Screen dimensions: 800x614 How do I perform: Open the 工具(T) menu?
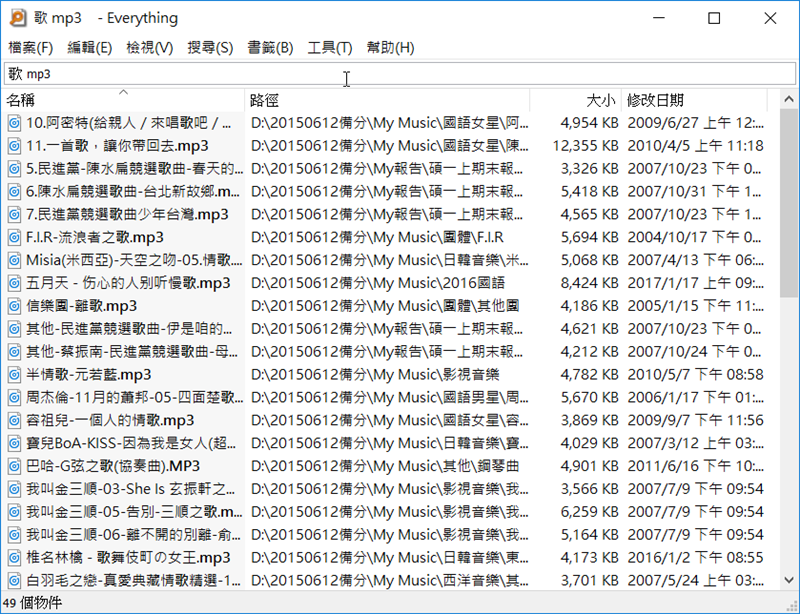330,48
